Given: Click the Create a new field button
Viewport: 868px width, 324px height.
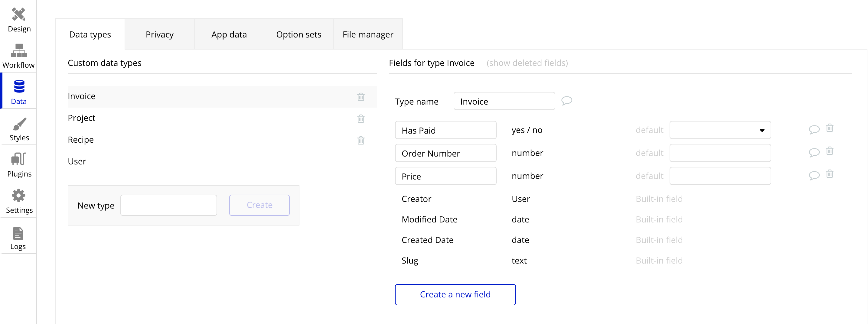Looking at the screenshot, I should tap(455, 294).
